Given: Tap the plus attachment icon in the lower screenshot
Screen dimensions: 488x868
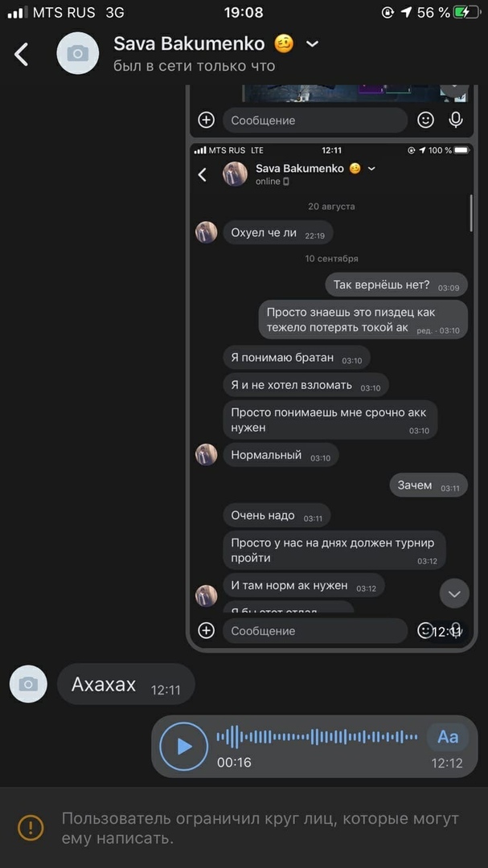Looking at the screenshot, I should [x=206, y=631].
